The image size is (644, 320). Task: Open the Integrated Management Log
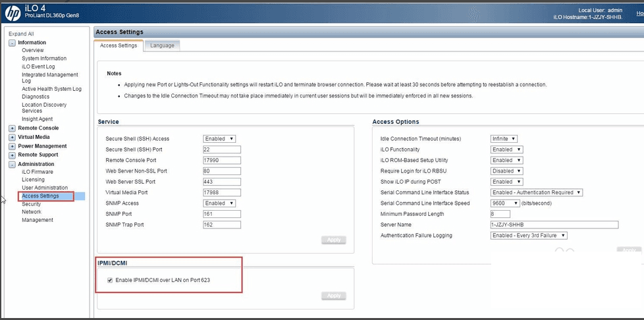[49, 78]
